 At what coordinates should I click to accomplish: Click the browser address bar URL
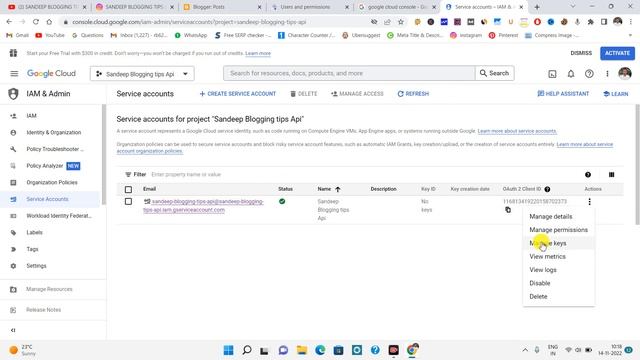(189, 22)
